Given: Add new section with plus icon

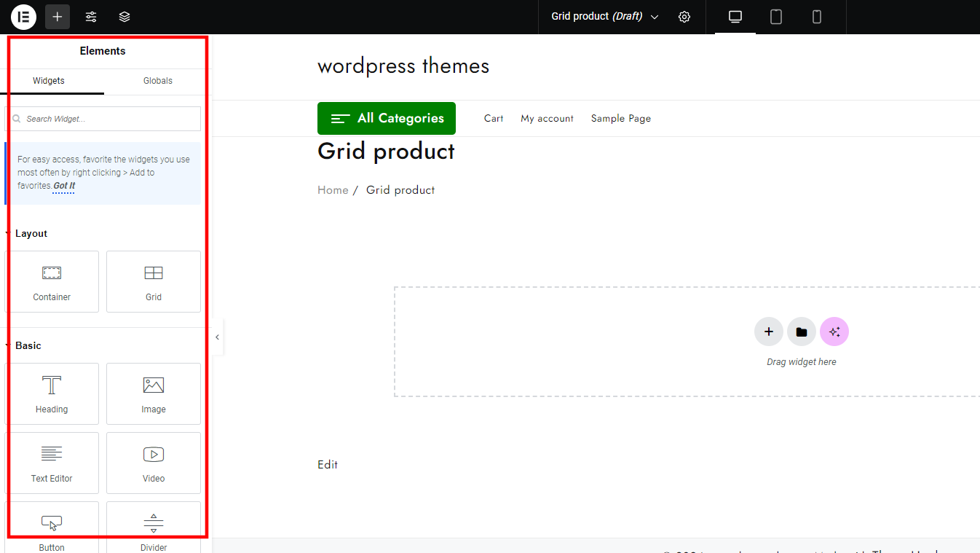Looking at the screenshot, I should coord(768,332).
